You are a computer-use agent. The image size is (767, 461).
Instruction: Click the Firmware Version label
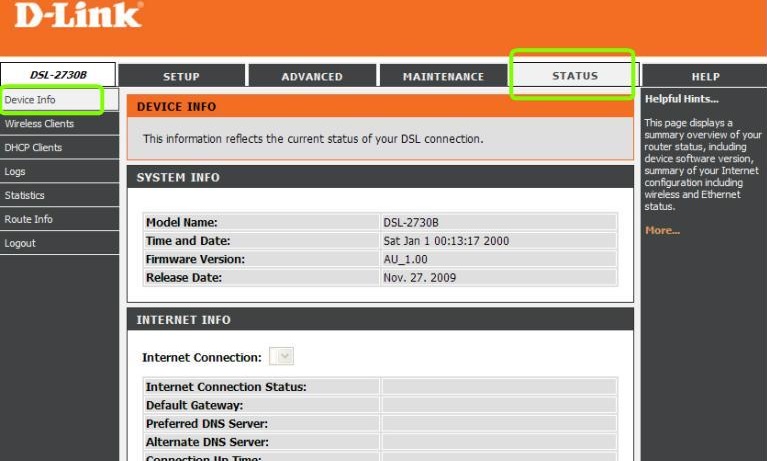coord(195,259)
